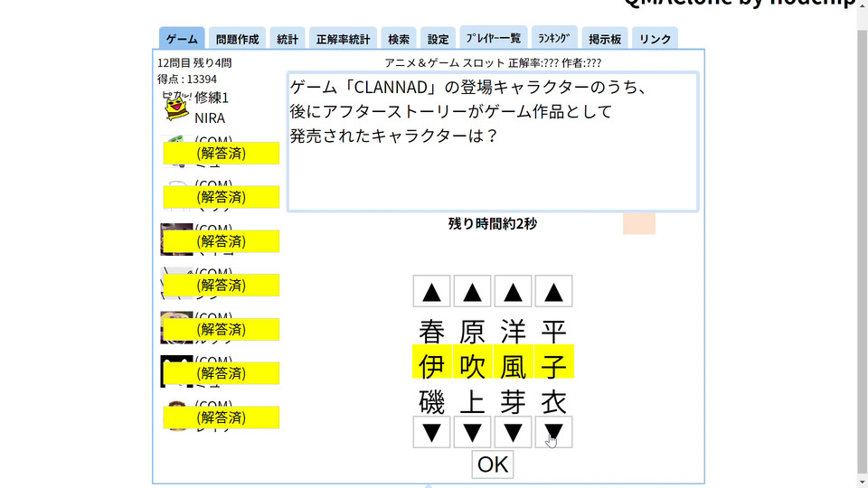Image resolution: width=868 pixels, height=488 pixels.
Task: Click the 残り時間約2秒 timer text
Action: [493, 223]
